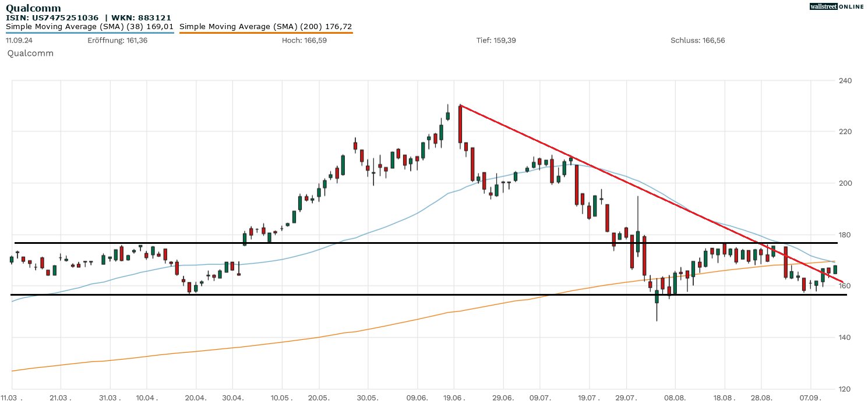The image size is (868, 401).
Task: Click the blue line under SMA (38) legend
Action: (x=90, y=33)
